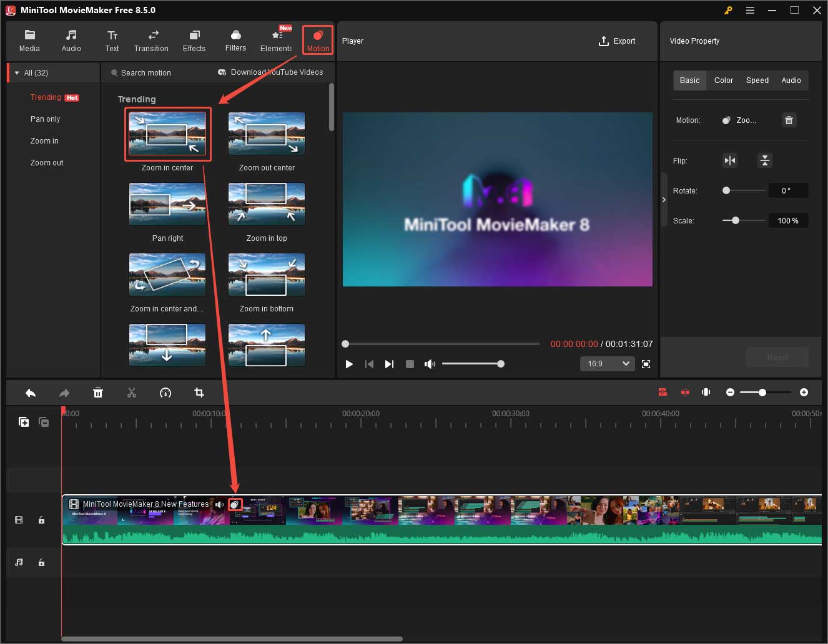
Task: Toggle vertical flip in Video Property
Action: (x=764, y=160)
